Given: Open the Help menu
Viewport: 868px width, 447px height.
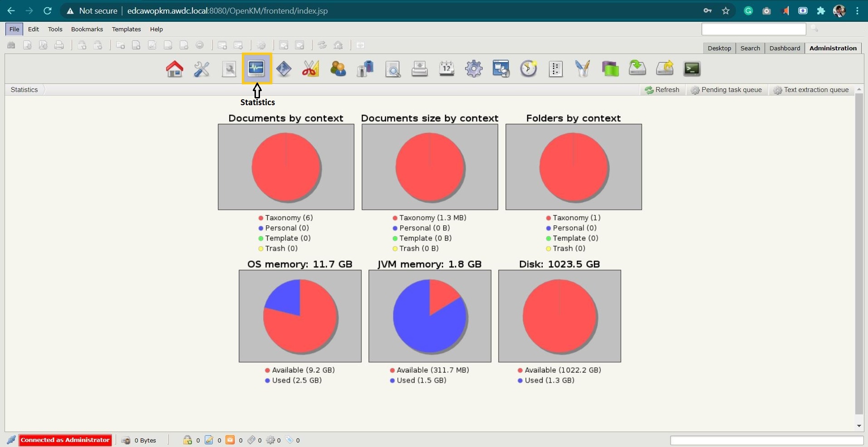Looking at the screenshot, I should (157, 29).
